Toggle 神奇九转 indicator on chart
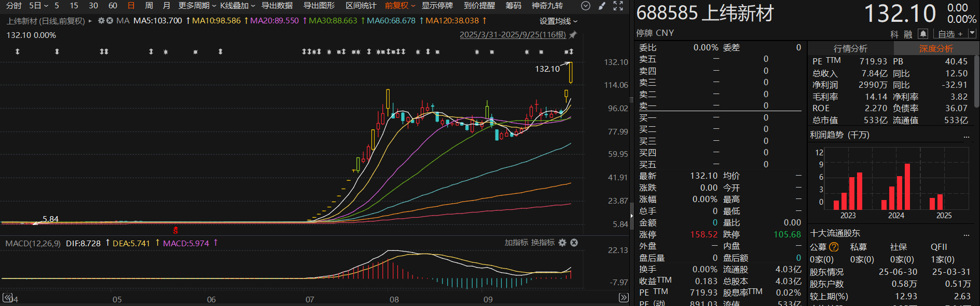 point(547,6)
